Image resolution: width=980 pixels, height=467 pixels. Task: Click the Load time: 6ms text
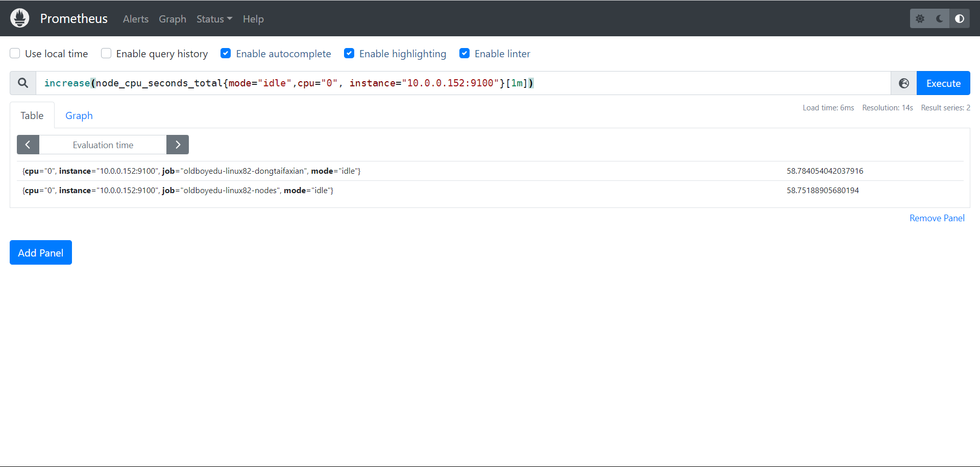coord(828,108)
